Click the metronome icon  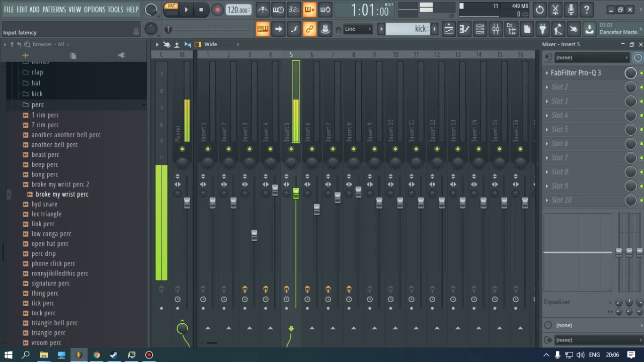point(263,10)
